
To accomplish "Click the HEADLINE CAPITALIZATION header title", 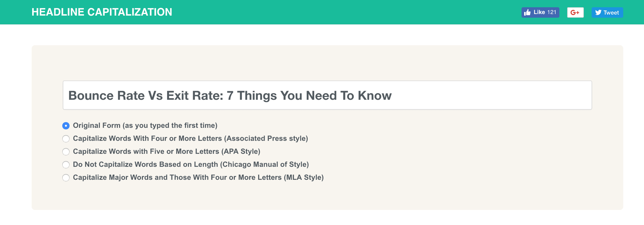I will 101,11.
